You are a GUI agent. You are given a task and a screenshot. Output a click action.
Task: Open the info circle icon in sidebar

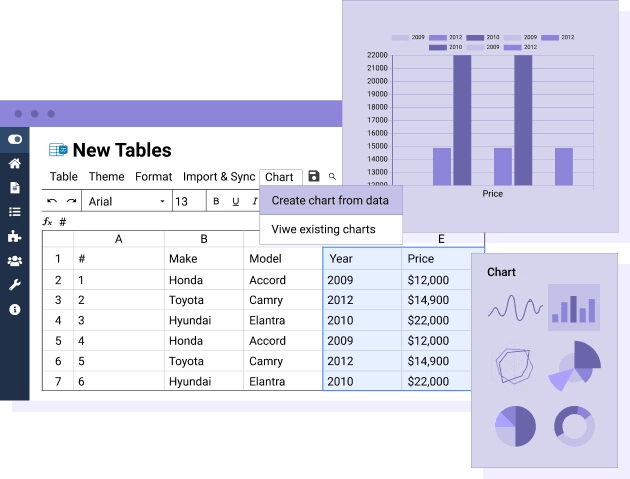tap(15, 309)
